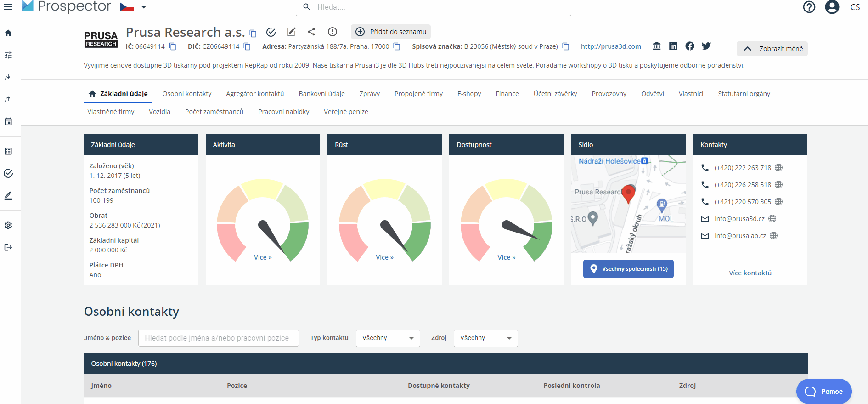Click the logout icon in sidebar

point(8,247)
